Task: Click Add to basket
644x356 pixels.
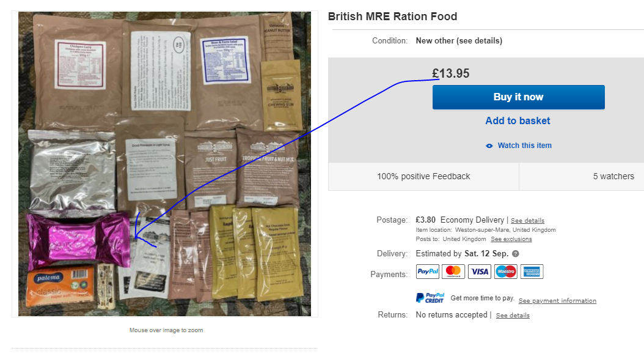Action: (x=518, y=121)
